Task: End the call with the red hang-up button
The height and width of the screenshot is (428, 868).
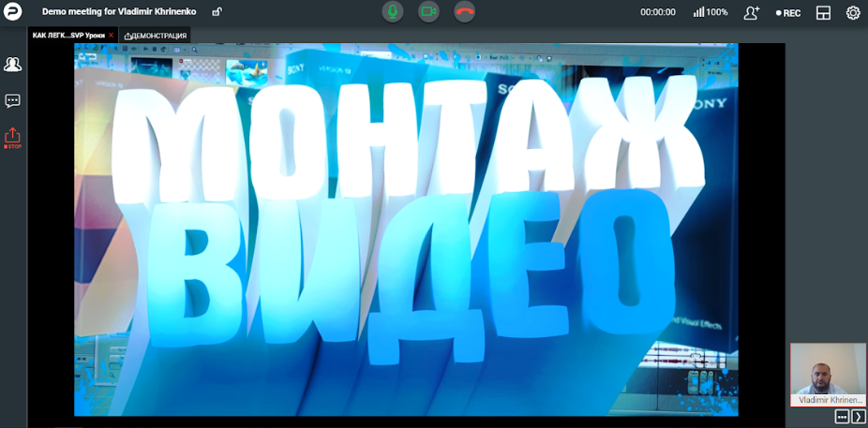Action: [464, 11]
